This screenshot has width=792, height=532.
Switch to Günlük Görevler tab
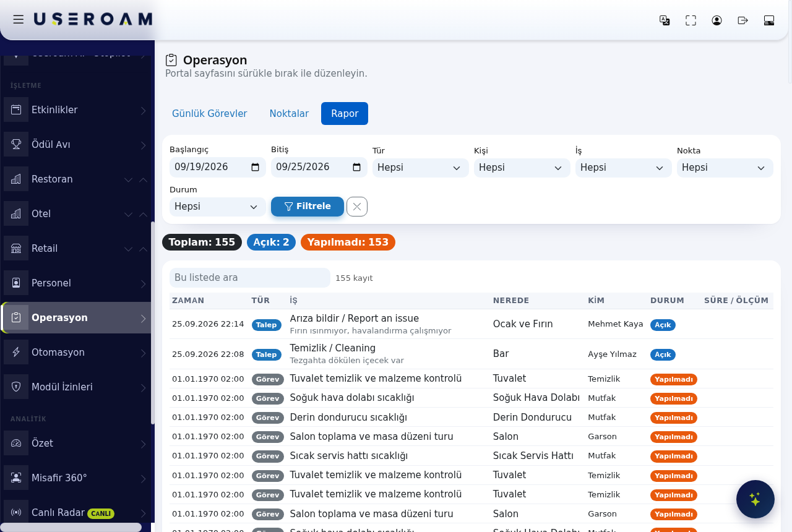pyautogui.click(x=210, y=114)
